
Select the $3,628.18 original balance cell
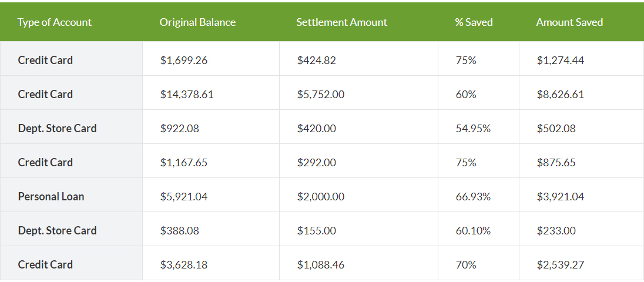184,264
